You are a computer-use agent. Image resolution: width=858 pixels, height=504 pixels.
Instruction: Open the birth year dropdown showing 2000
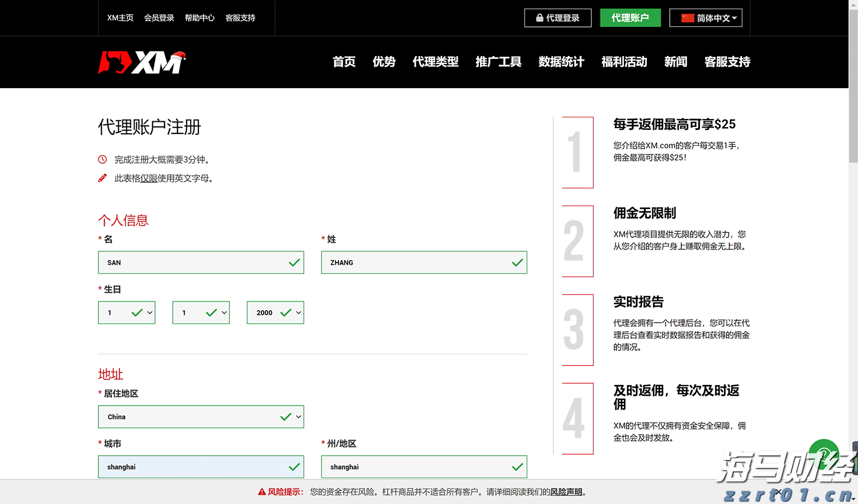[275, 312]
